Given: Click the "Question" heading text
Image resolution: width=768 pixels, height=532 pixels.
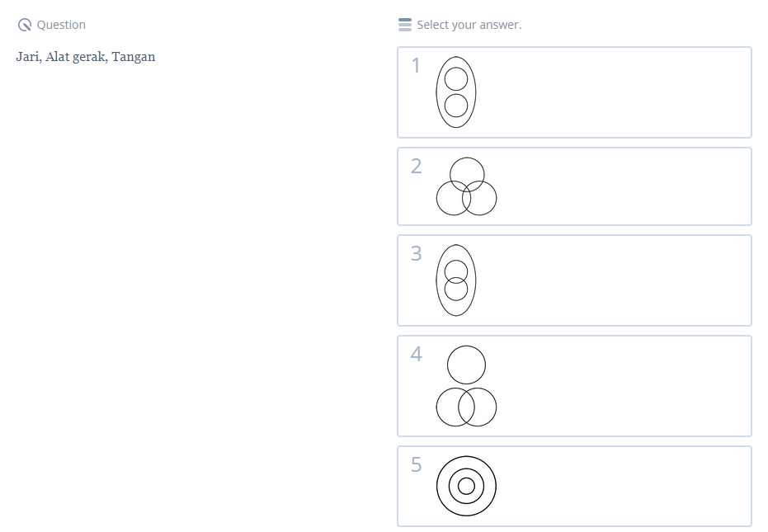Looking at the screenshot, I should (61, 25).
